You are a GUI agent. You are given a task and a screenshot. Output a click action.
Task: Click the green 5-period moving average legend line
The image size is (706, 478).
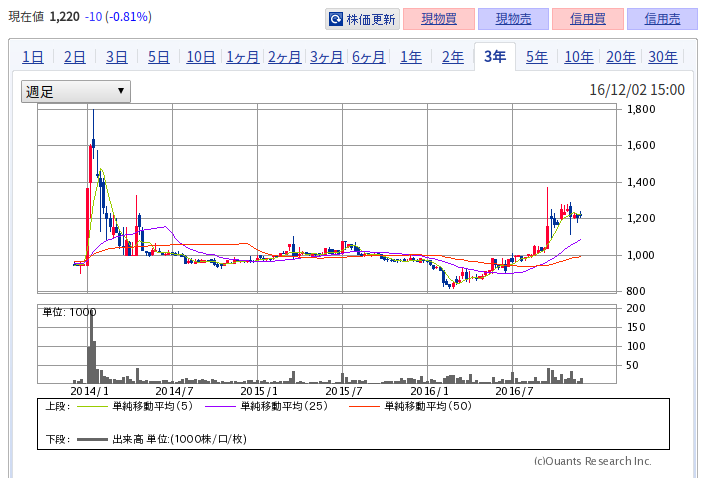click(90, 407)
